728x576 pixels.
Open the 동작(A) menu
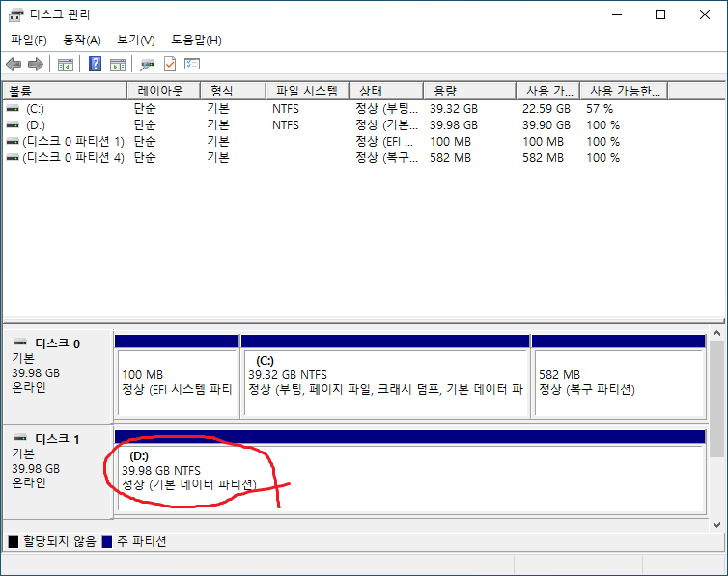[x=82, y=41]
